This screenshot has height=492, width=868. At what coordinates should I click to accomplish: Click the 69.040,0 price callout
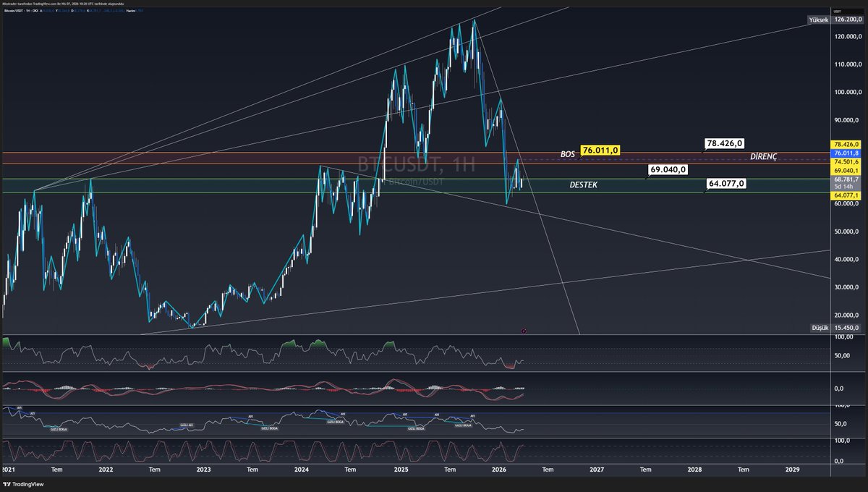point(668,169)
